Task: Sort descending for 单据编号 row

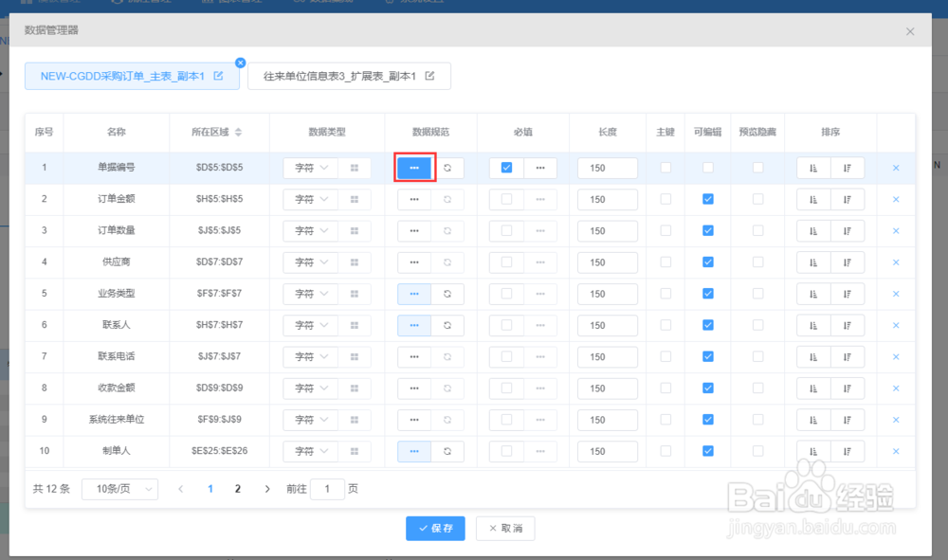Action: pyautogui.click(x=847, y=168)
